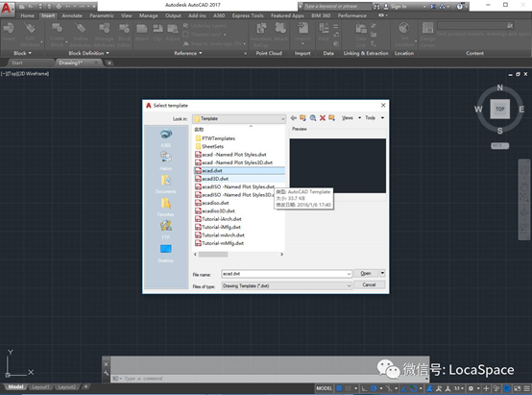Click the Import file ribbon icon
Viewport: 532px width, 395px height.
click(x=302, y=28)
